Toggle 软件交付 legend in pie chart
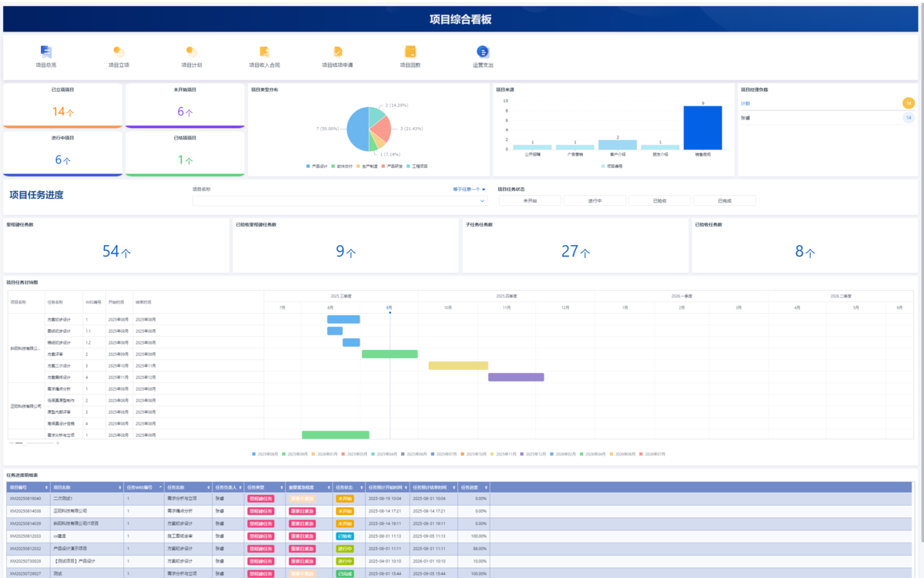Image resolution: width=924 pixels, height=578 pixels. coord(343,166)
